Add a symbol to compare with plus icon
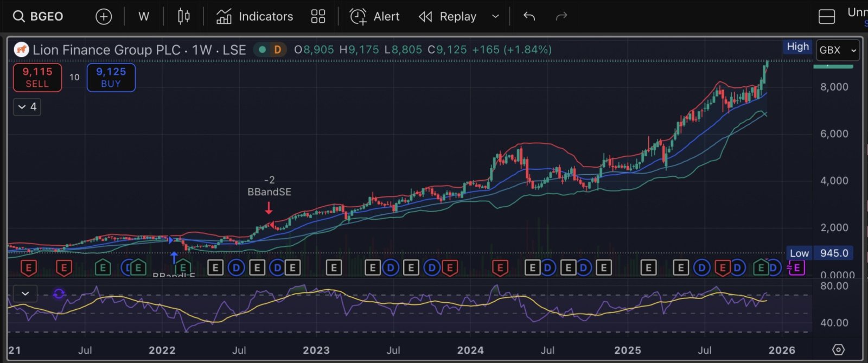Screen dimensions: 868x363 tap(103, 16)
